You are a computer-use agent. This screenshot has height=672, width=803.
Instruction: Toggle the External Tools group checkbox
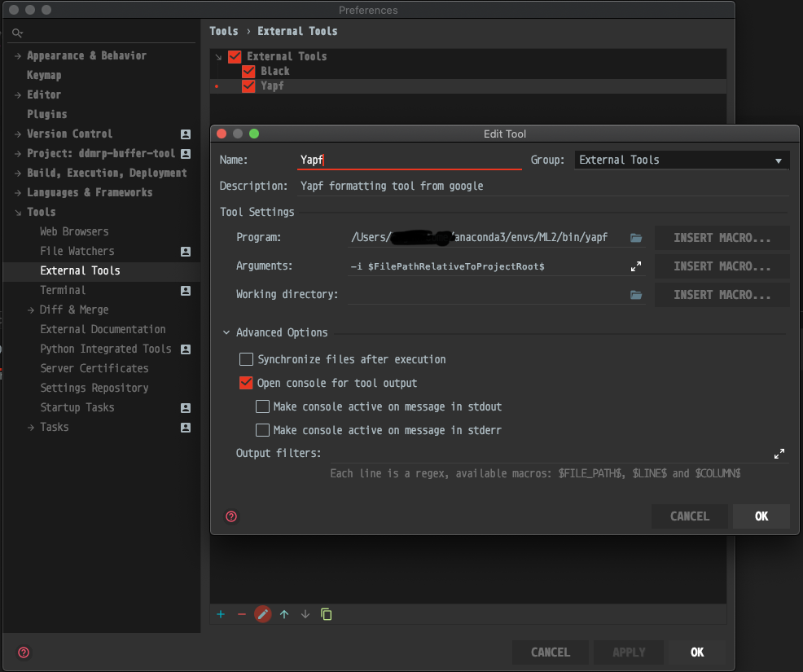coord(235,56)
